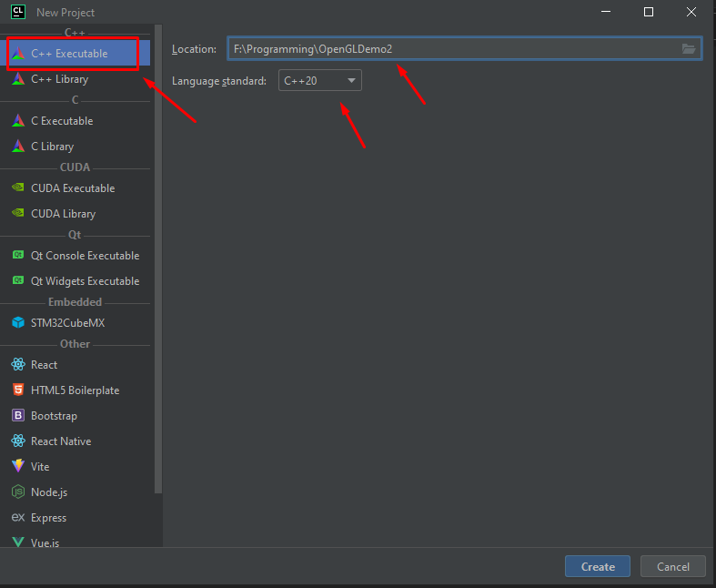Image resolution: width=716 pixels, height=588 pixels.
Task: Click the Create button
Action: tap(598, 566)
